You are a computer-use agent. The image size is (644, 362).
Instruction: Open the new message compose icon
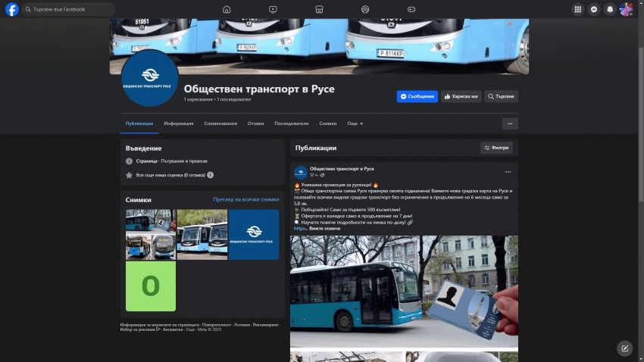[x=625, y=348]
